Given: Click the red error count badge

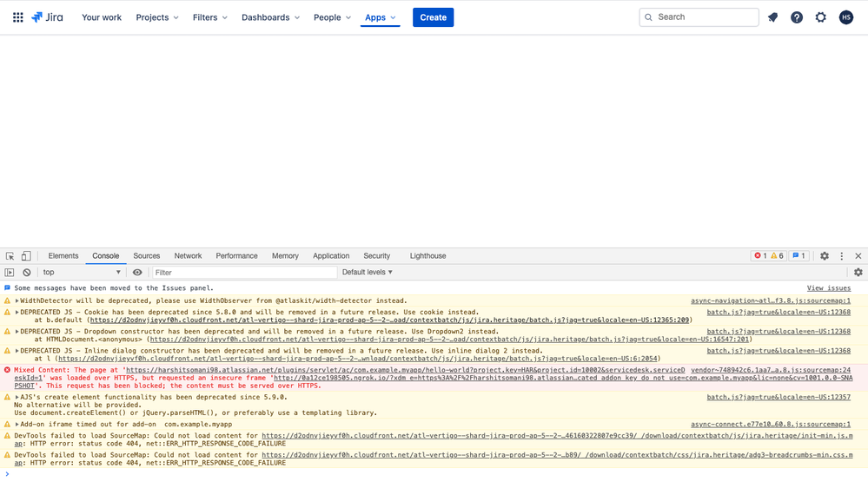Looking at the screenshot, I should [x=760, y=255].
